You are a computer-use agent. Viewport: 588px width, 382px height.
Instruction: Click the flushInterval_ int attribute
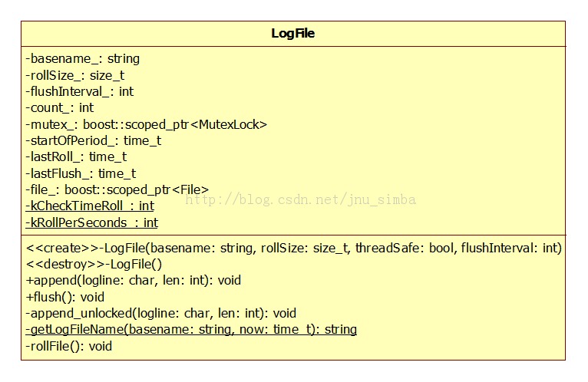79,91
